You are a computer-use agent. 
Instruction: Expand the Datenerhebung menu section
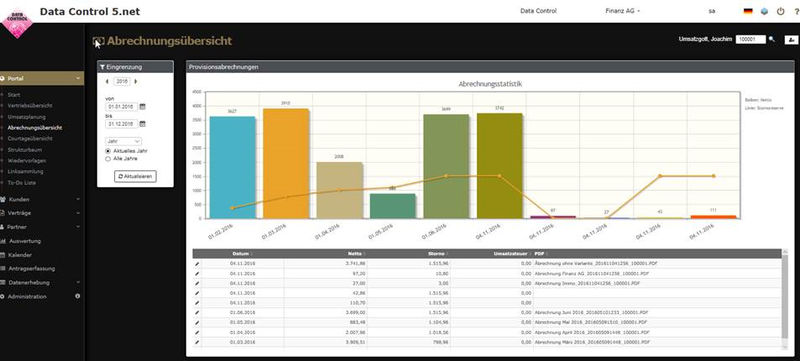(x=41, y=282)
